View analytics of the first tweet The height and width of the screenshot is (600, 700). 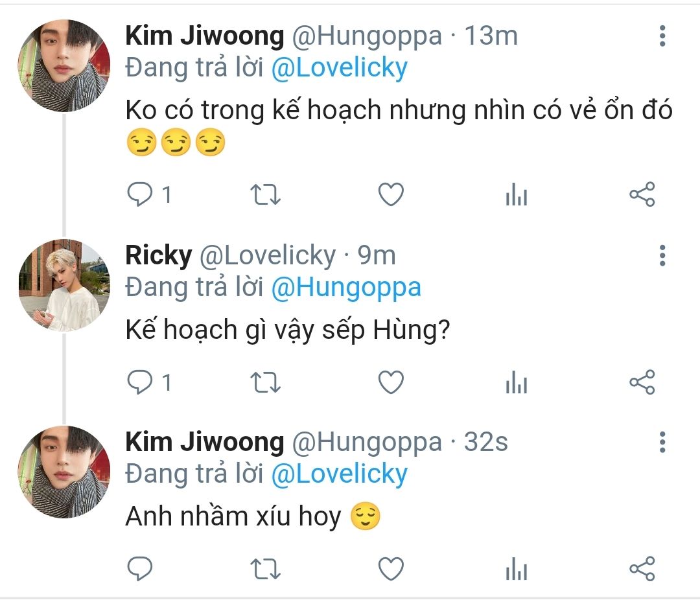[x=517, y=195]
